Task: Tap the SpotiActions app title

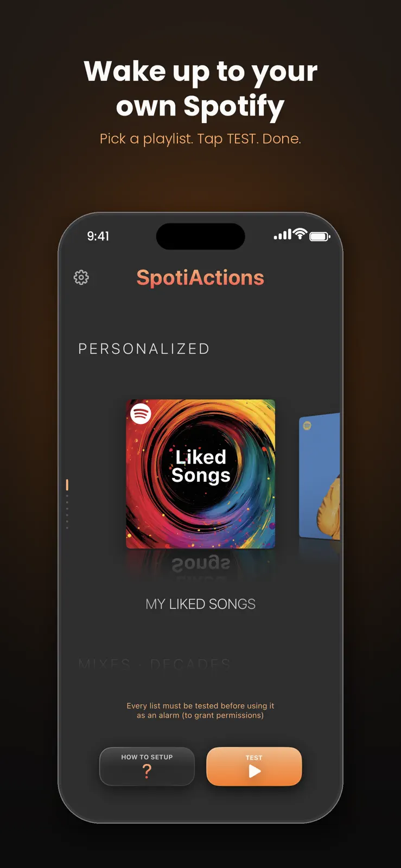Action: pyautogui.click(x=200, y=278)
